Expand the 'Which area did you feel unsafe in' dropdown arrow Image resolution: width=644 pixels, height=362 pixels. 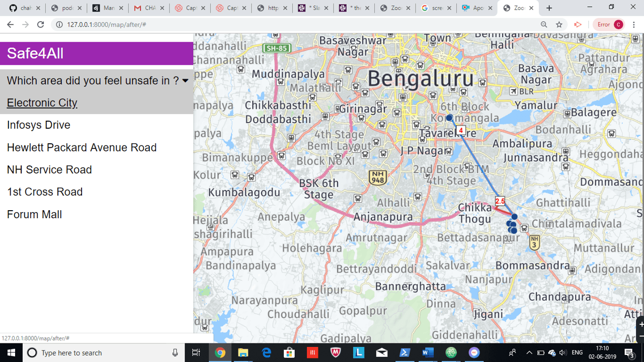point(185,81)
